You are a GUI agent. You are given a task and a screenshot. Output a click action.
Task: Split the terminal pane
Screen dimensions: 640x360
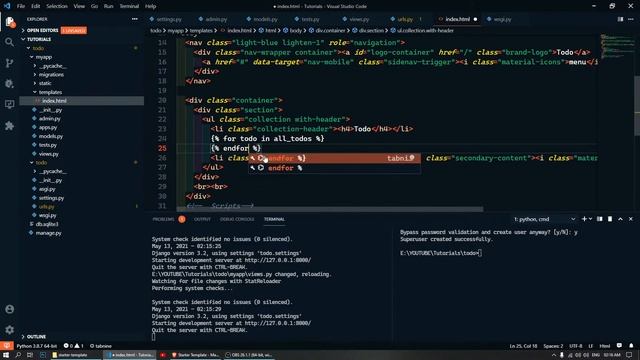click(600, 219)
